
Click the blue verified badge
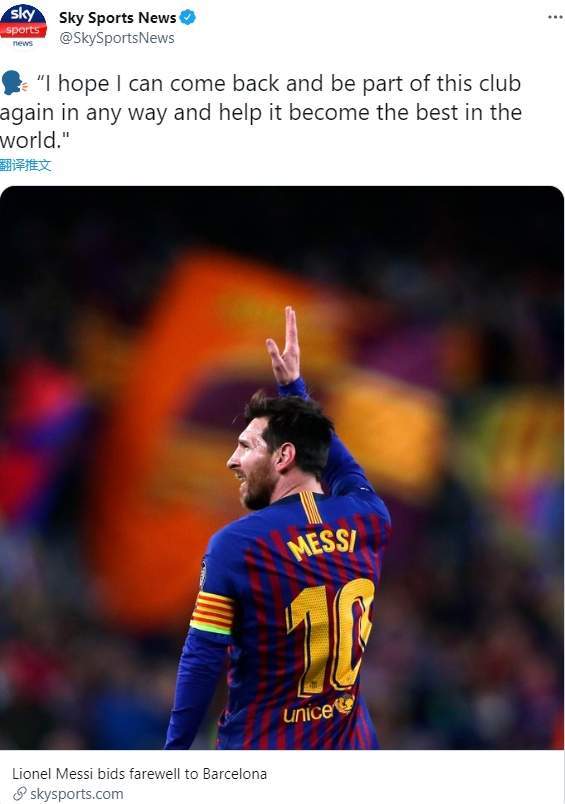coord(188,17)
